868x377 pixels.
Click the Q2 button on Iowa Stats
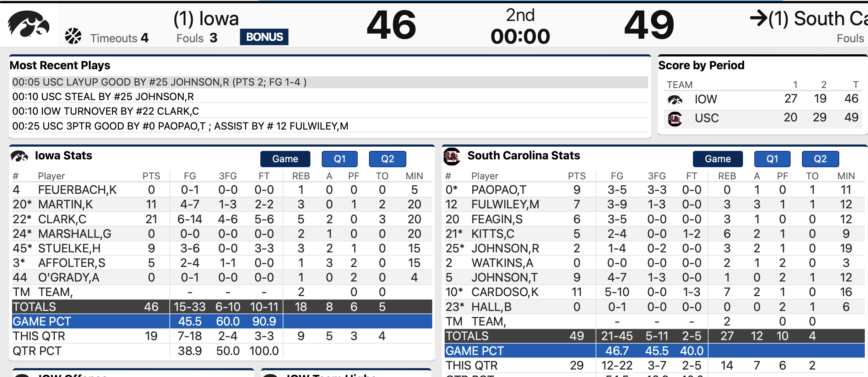pyautogui.click(x=387, y=159)
